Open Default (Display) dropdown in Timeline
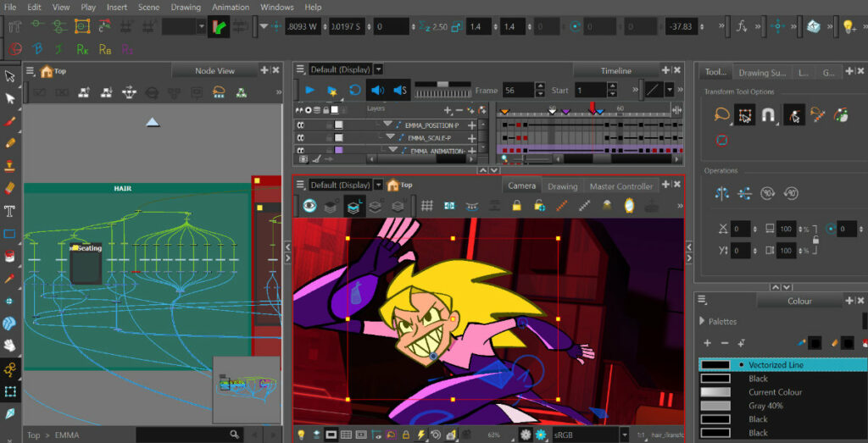The height and width of the screenshot is (443, 868). coord(379,69)
